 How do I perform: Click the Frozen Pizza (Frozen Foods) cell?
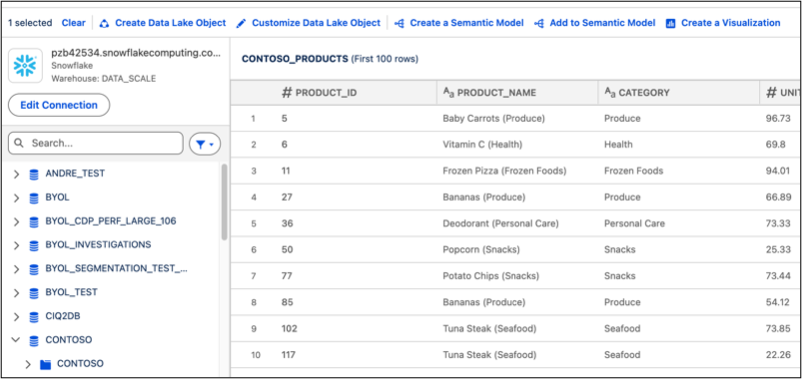click(504, 171)
